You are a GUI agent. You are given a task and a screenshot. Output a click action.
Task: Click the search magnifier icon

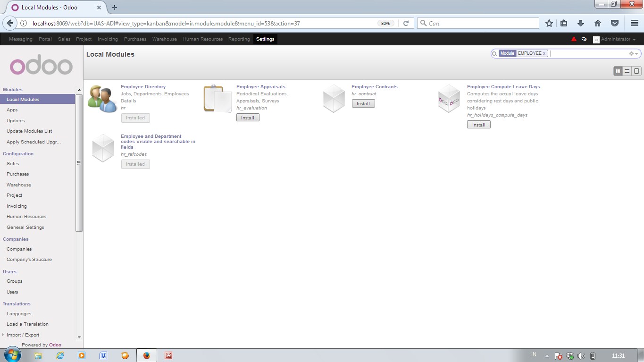(x=494, y=53)
